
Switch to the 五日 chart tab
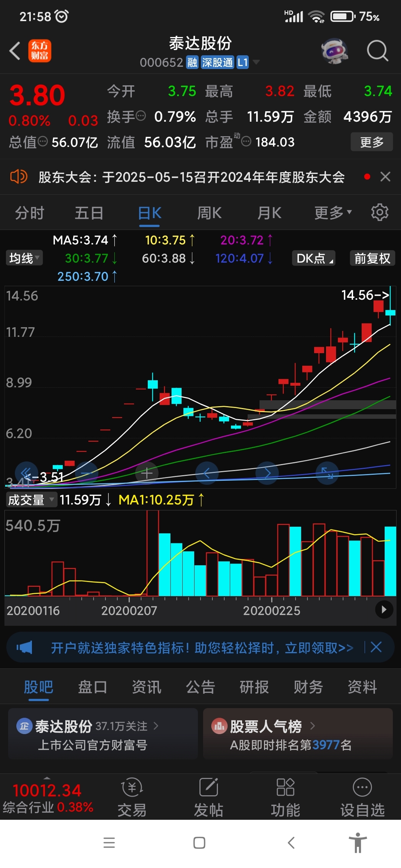(x=89, y=213)
